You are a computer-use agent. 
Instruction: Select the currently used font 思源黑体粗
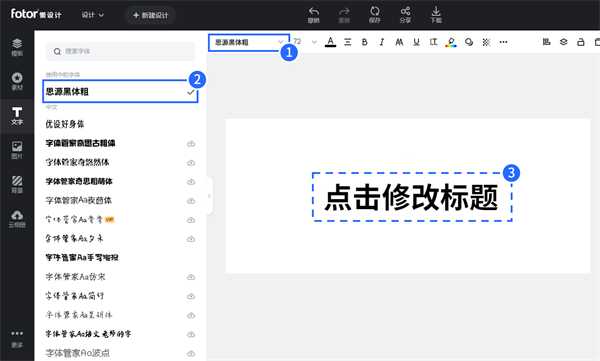pos(120,91)
